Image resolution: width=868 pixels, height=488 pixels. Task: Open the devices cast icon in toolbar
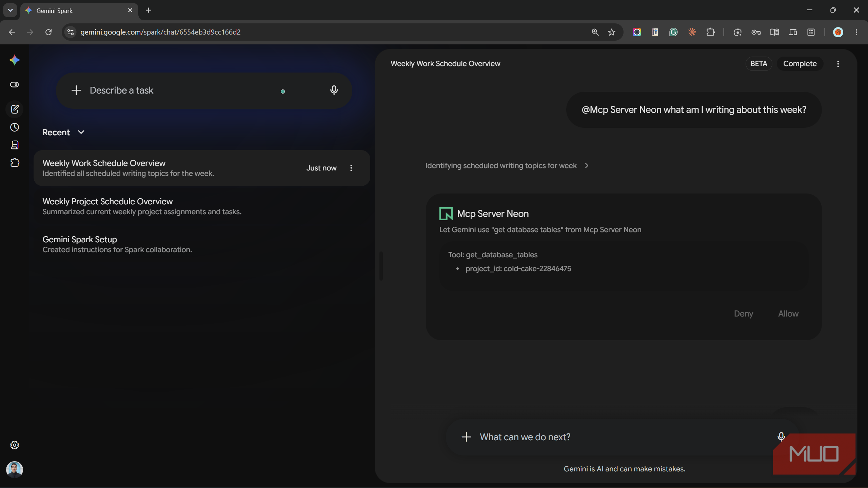pyautogui.click(x=793, y=32)
